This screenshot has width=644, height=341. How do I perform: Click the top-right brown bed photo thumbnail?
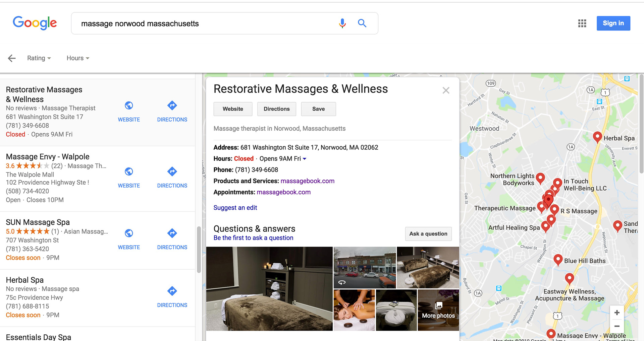[x=428, y=268]
